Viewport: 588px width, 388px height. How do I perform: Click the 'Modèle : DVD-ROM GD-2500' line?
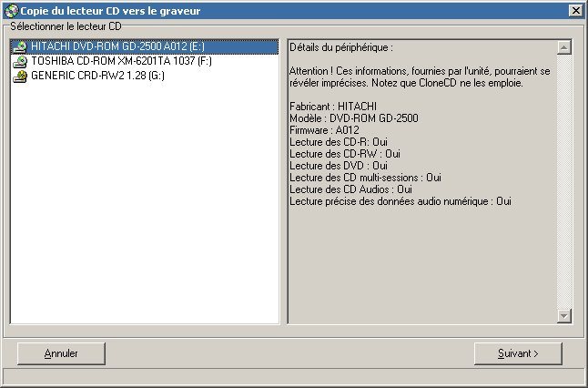pos(354,118)
